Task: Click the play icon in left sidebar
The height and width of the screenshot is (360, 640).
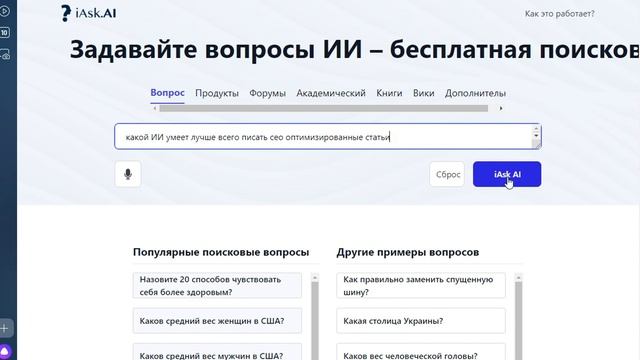Action: click(4, 11)
